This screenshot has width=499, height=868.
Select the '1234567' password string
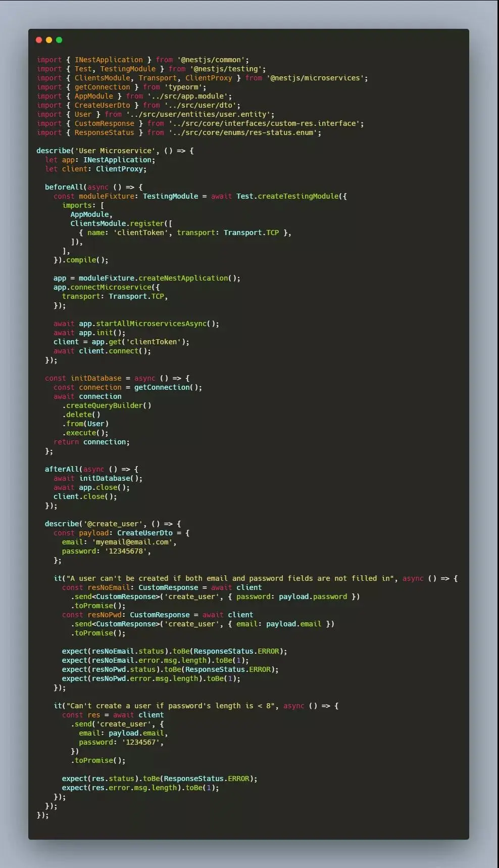pyautogui.click(x=140, y=742)
